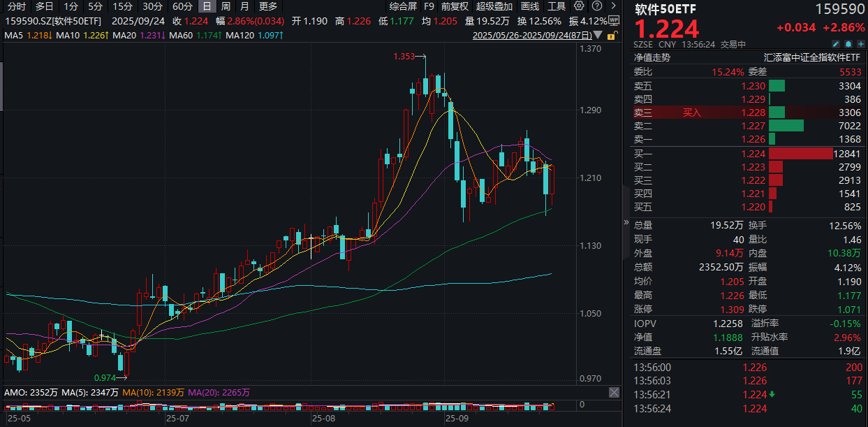Select the 画线 drawing tool

(529, 6)
